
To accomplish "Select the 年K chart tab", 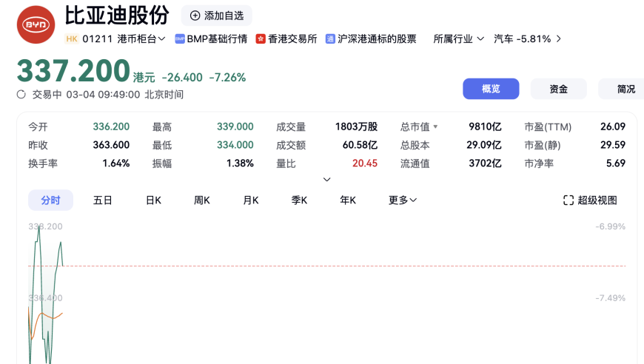I will tap(348, 200).
